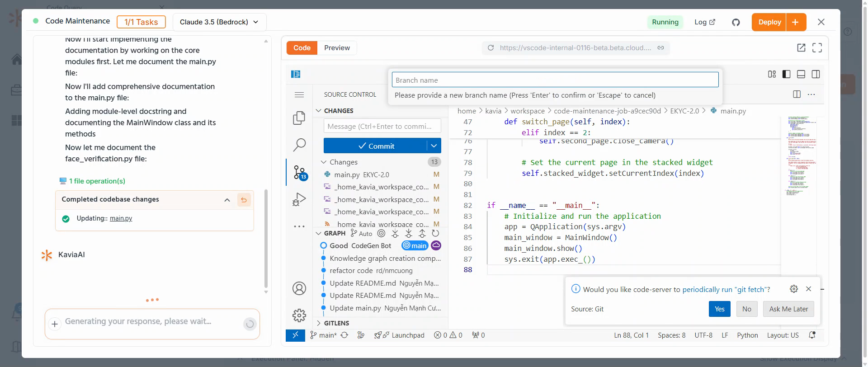Answer Yes to periodic git fetch

720,309
